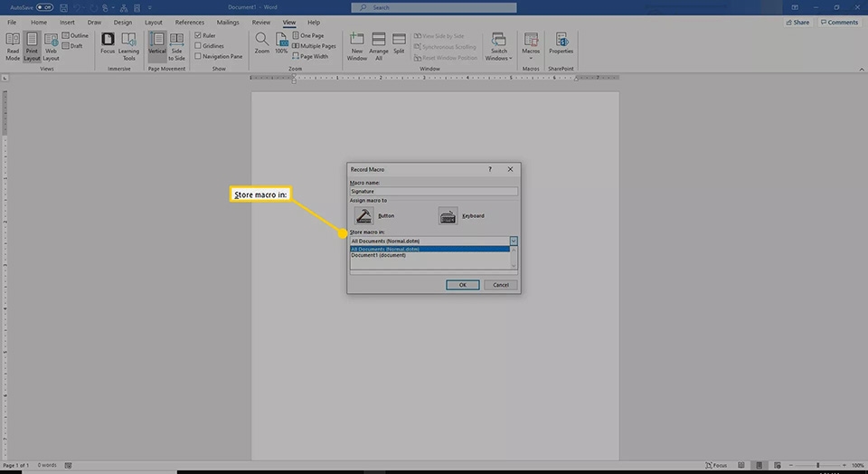
Task: Open the Draw tab
Action: [x=94, y=22]
